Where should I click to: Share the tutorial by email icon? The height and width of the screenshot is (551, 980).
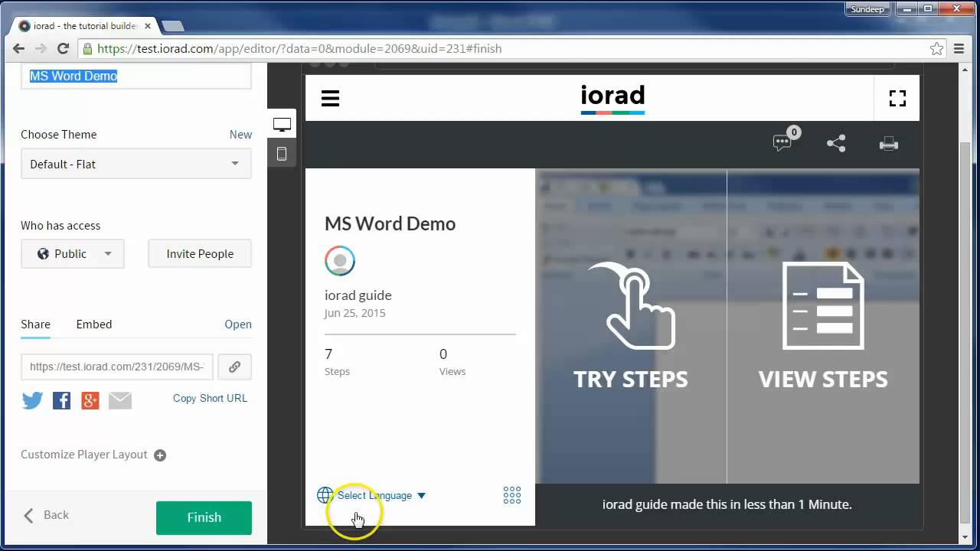[x=119, y=400]
